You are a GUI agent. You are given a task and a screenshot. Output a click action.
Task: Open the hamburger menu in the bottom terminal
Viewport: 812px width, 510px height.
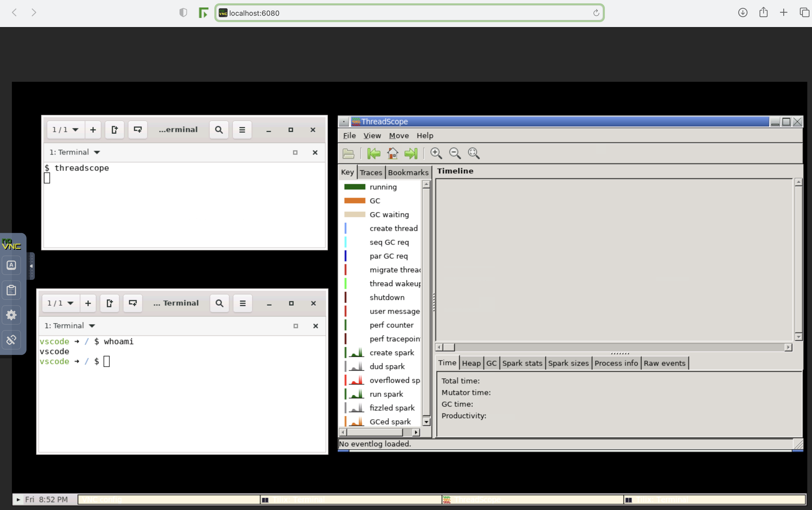(x=242, y=303)
